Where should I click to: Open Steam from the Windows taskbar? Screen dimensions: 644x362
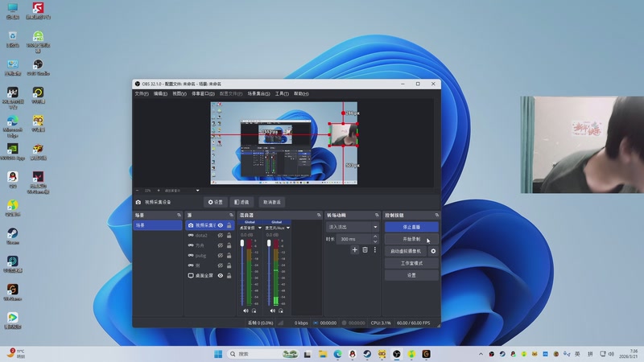(366, 354)
